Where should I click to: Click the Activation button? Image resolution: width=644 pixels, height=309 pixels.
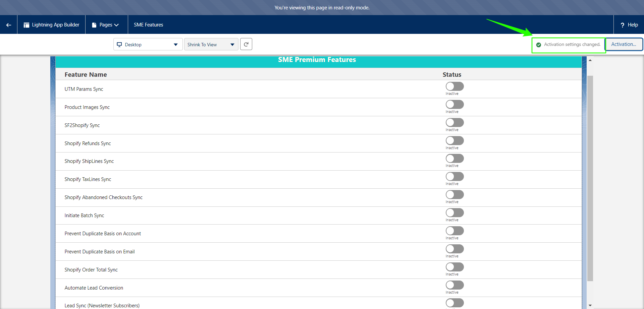click(624, 44)
